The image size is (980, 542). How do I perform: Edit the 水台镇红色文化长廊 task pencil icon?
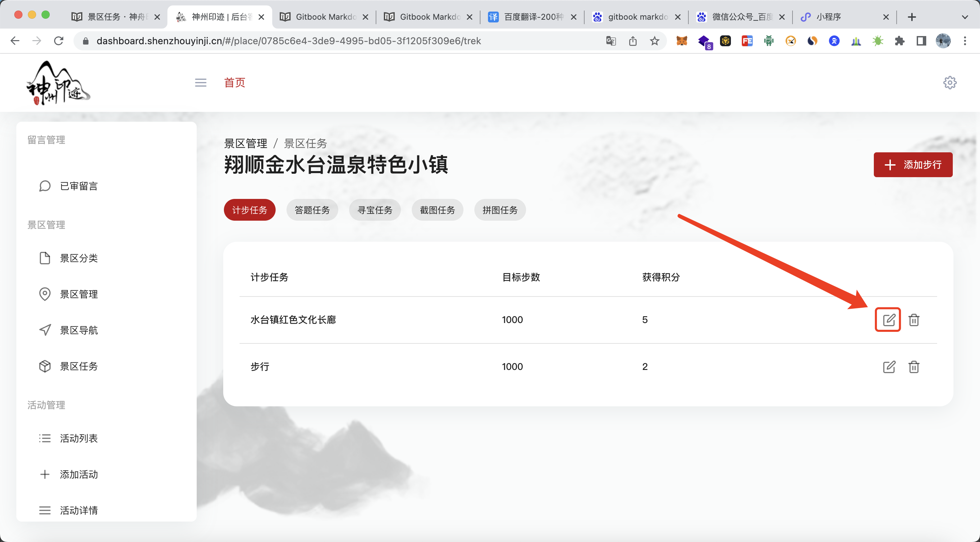889,320
